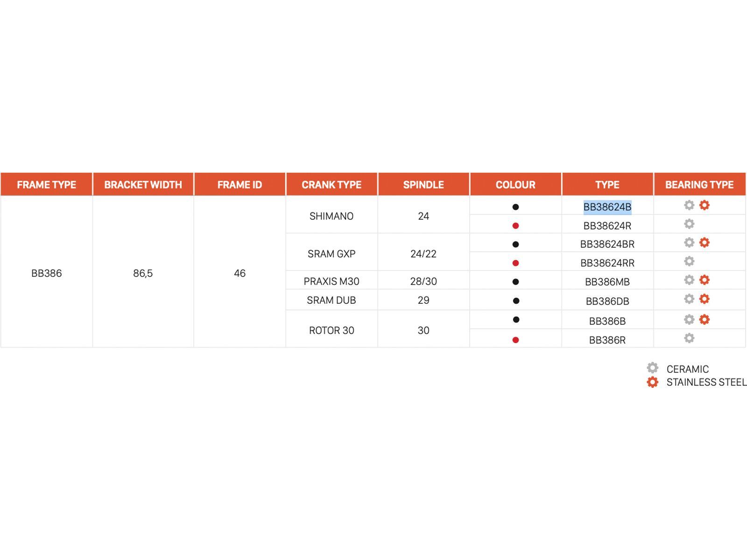Click the BB386MB type code

coord(607,282)
